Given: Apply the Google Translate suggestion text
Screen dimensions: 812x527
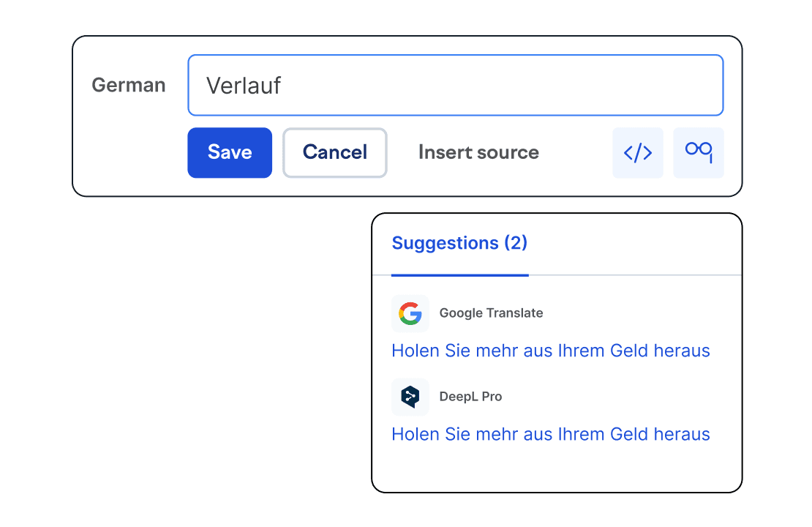Looking at the screenshot, I should tap(551, 351).
